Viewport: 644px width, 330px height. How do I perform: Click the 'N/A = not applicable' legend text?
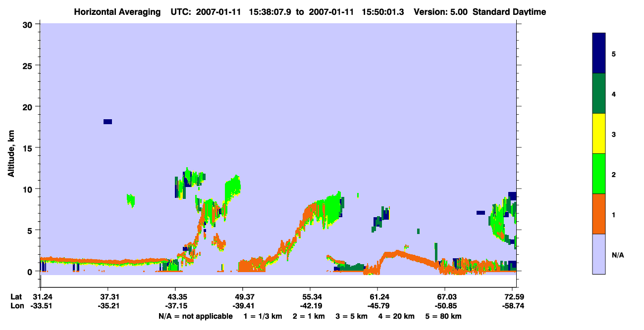point(195,316)
